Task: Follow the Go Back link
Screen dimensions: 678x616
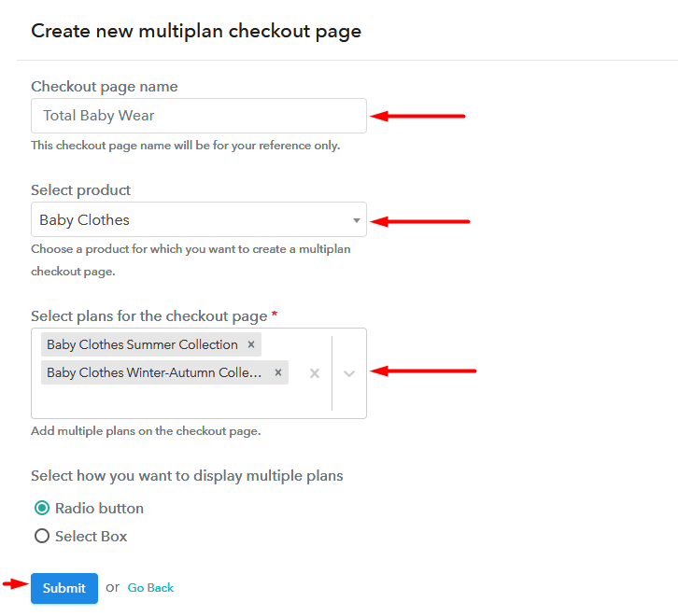Action: tap(150, 588)
